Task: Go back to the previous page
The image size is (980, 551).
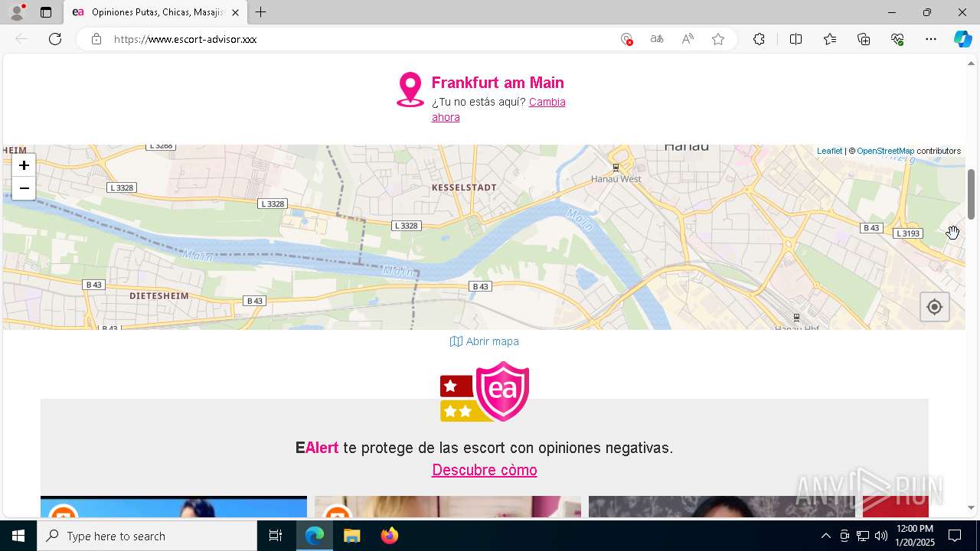Action: (21, 39)
